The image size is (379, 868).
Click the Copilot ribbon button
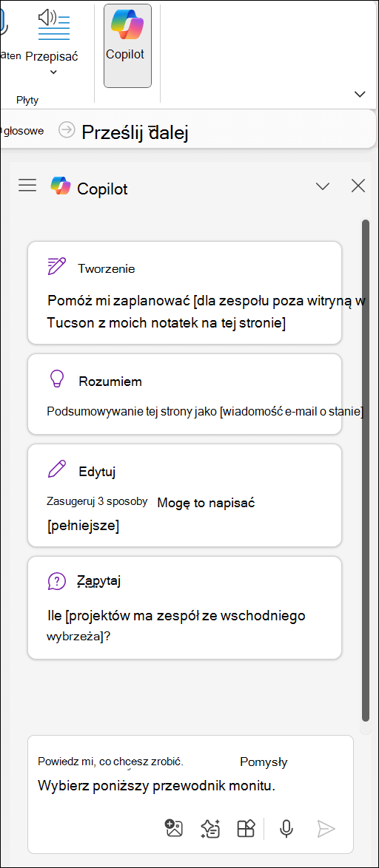click(x=127, y=45)
